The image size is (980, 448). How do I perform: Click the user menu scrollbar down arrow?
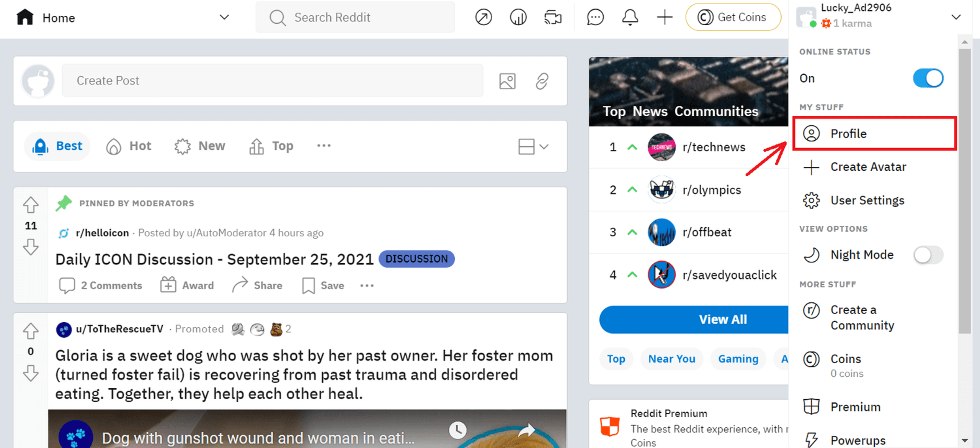pyautogui.click(x=965, y=441)
